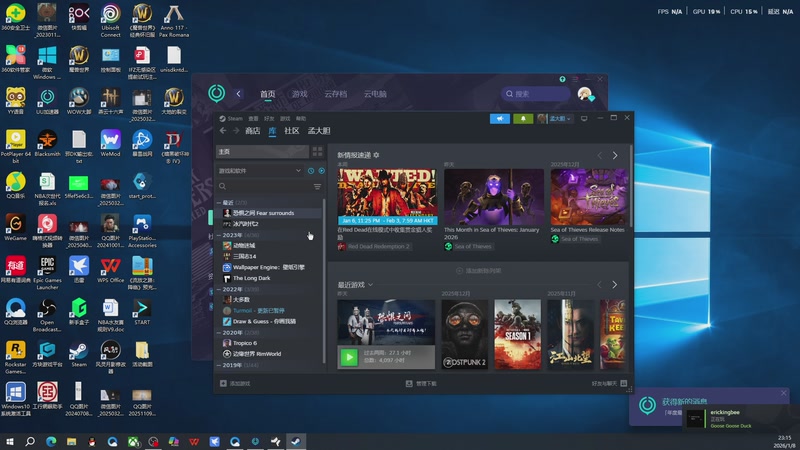The height and width of the screenshot is (450, 800).
Task: Click the library home 主页 button
Action: [262, 152]
